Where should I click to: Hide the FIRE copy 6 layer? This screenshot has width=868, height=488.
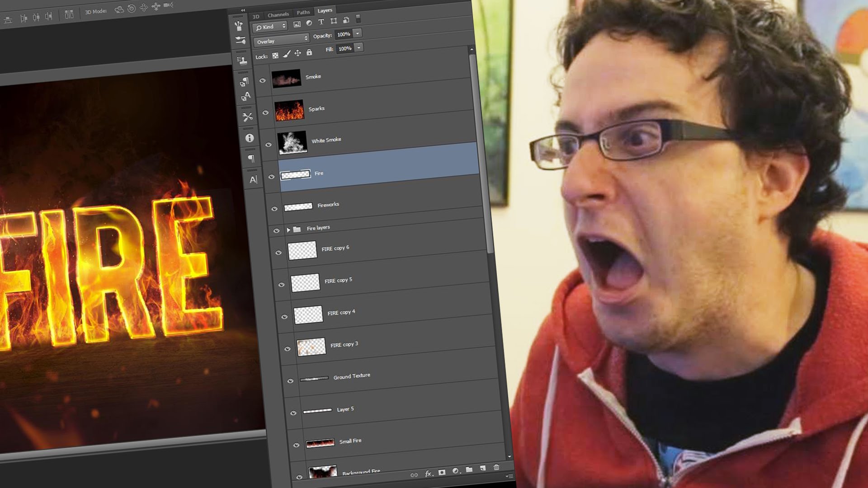coord(278,253)
